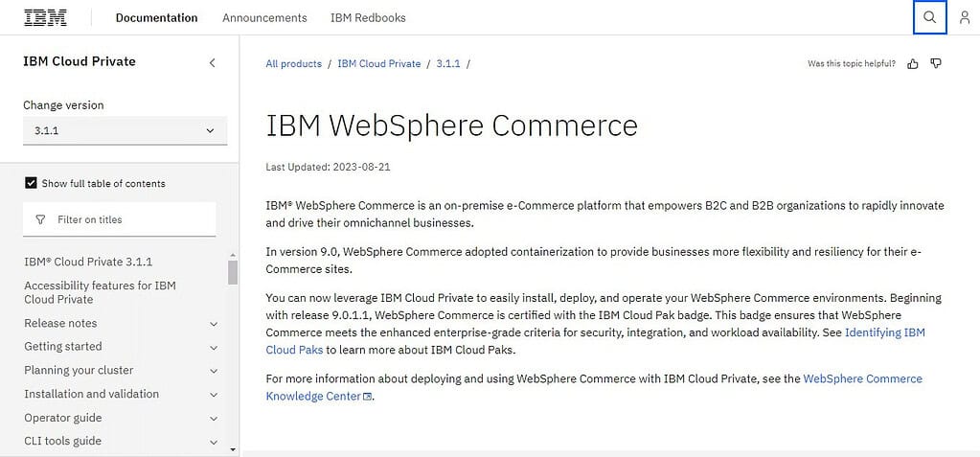The width and height of the screenshot is (980, 457).
Task: Uncheck Show full table of contents
Action: point(31,183)
